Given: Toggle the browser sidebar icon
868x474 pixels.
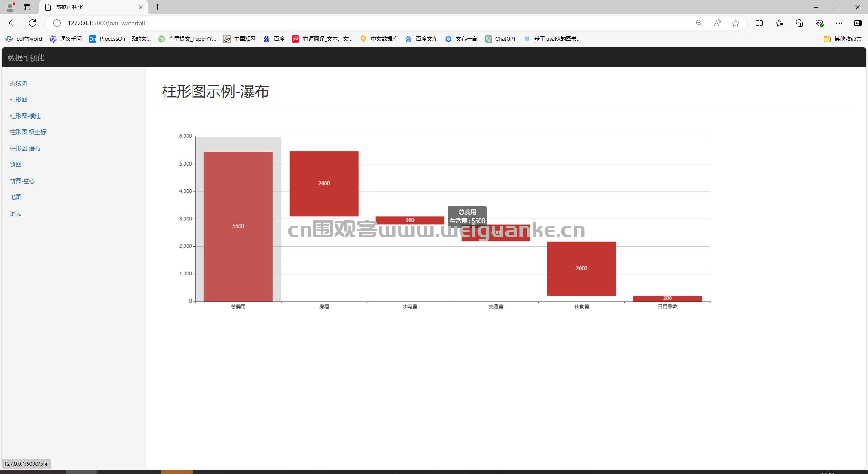Looking at the screenshot, I should click(858, 23).
